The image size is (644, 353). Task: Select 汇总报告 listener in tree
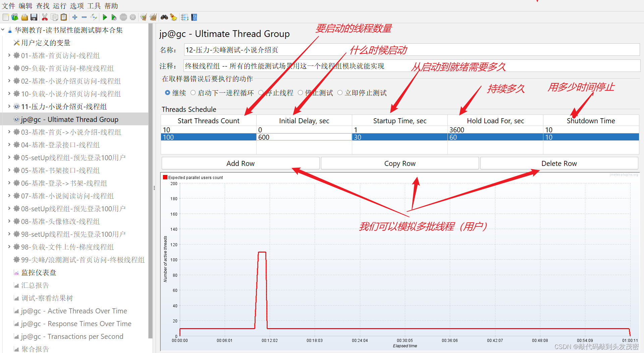coord(35,285)
